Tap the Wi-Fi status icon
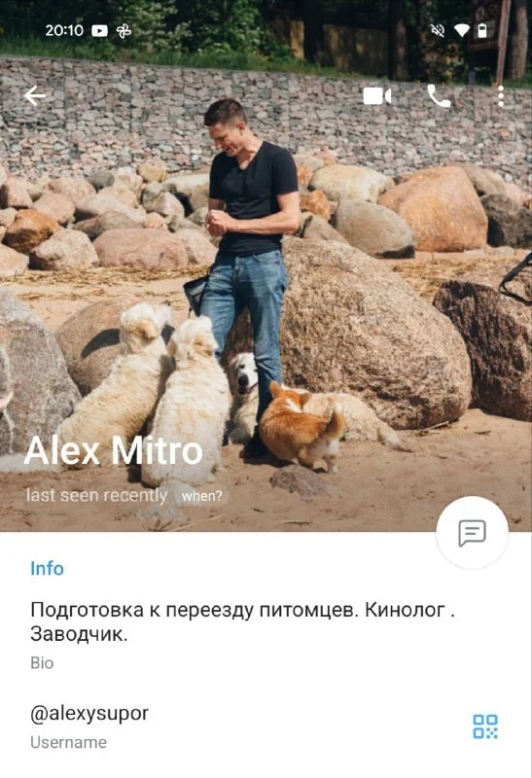Image resolution: width=532 pixels, height=778 pixels. click(462, 31)
